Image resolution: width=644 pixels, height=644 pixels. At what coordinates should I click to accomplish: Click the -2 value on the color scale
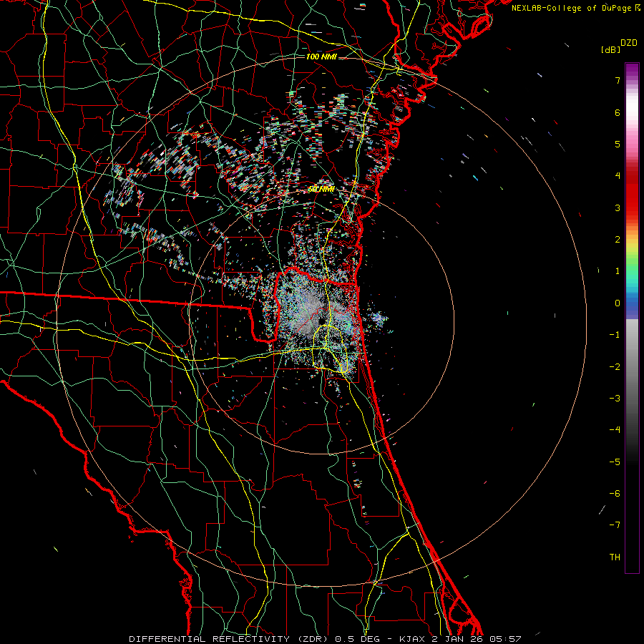pyautogui.click(x=615, y=367)
